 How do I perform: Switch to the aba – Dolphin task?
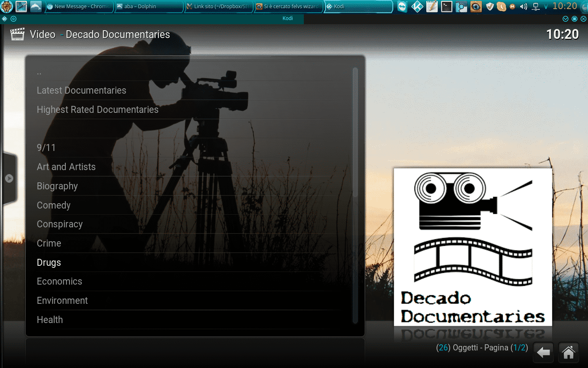[x=149, y=7]
